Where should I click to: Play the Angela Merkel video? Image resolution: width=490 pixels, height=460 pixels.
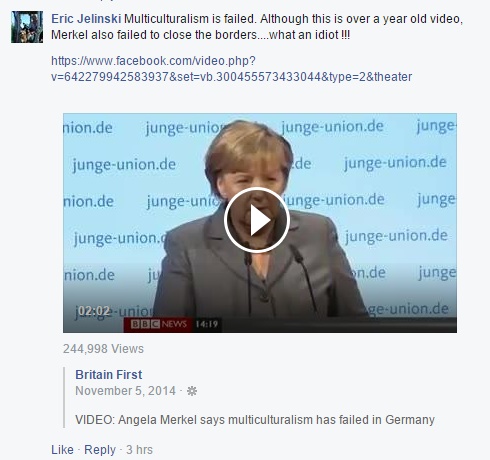point(256,220)
